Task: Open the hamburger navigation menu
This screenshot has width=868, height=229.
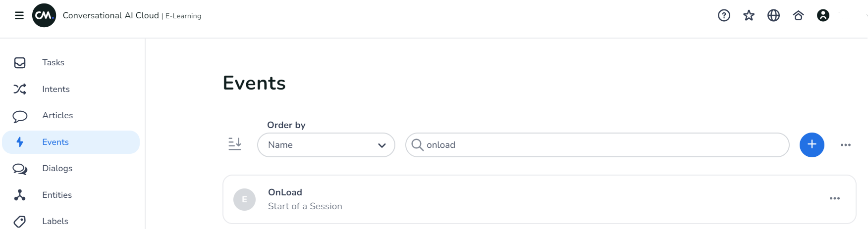Action: (x=19, y=15)
